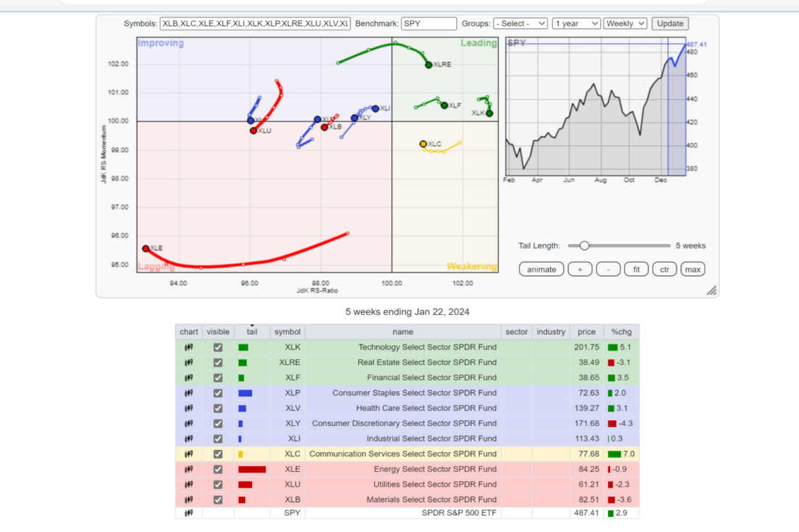Sort table by sector column header
799x532 pixels.
(x=516, y=332)
